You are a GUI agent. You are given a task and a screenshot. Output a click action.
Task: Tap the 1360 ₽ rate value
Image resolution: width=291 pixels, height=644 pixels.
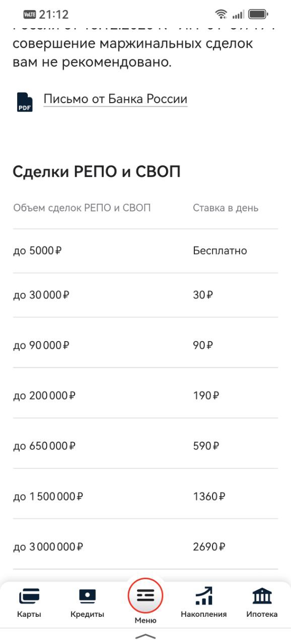point(209,497)
